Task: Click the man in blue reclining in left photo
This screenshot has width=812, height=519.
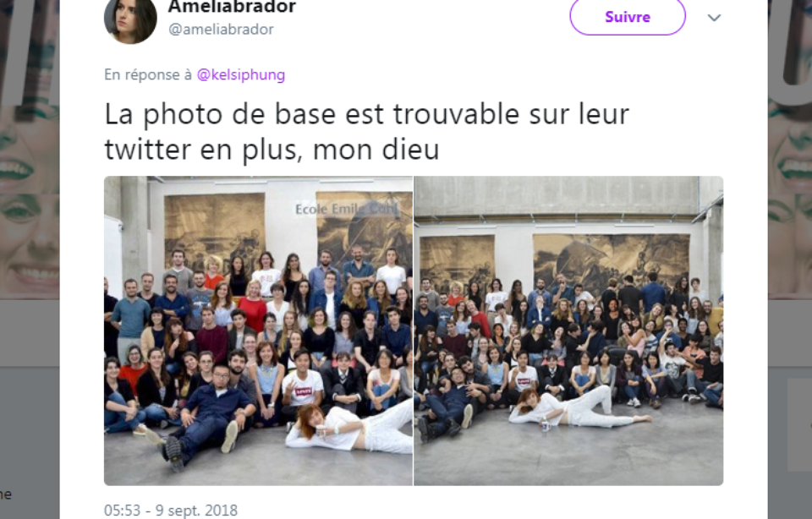Action: (207, 414)
